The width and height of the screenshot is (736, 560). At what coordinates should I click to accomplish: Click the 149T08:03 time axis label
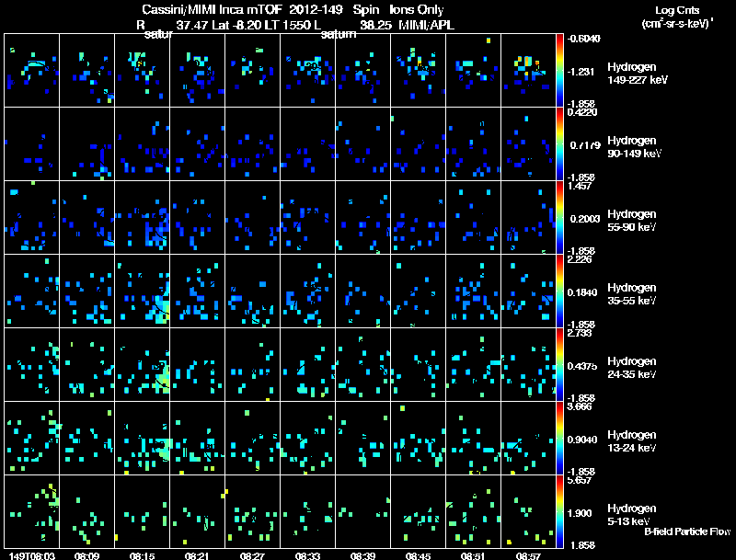31,555
